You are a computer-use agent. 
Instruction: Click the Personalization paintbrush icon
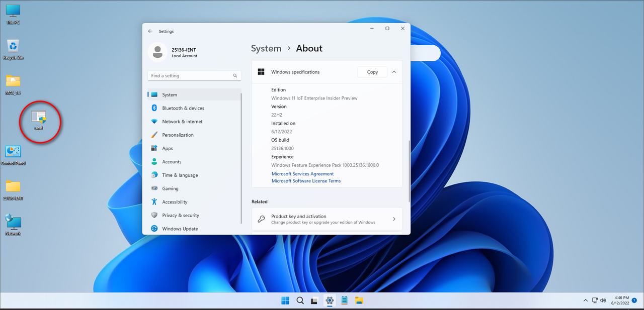click(x=154, y=135)
